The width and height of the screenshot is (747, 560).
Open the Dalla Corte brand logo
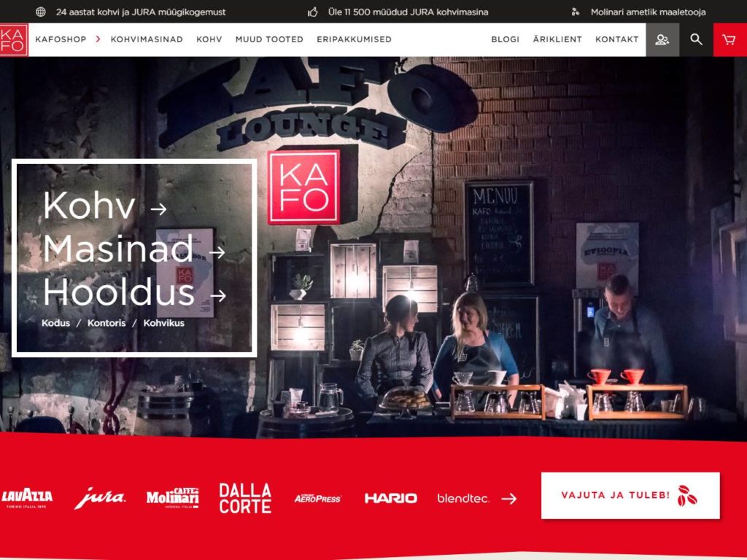click(x=245, y=498)
